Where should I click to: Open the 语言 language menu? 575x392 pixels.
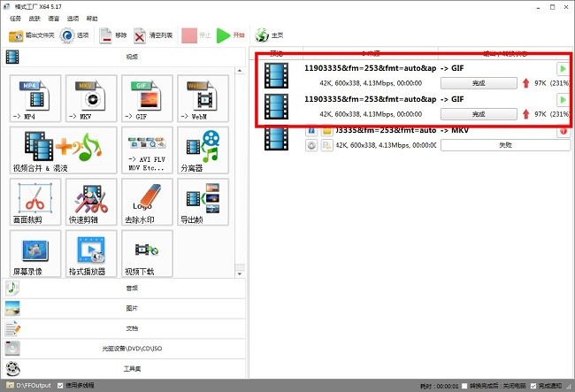pos(54,19)
